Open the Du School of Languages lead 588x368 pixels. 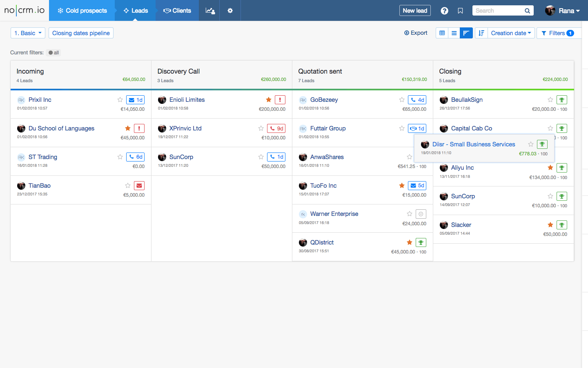pyautogui.click(x=61, y=128)
